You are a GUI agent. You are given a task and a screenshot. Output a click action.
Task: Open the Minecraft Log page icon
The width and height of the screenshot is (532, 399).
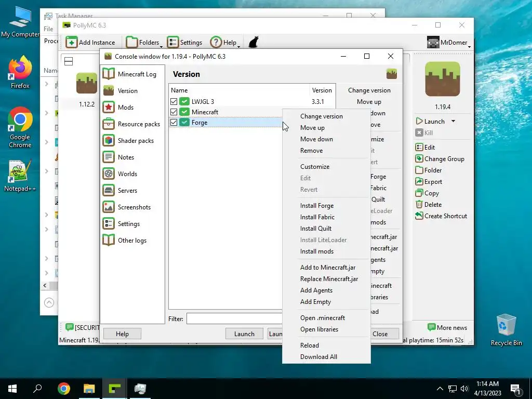click(x=109, y=74)
